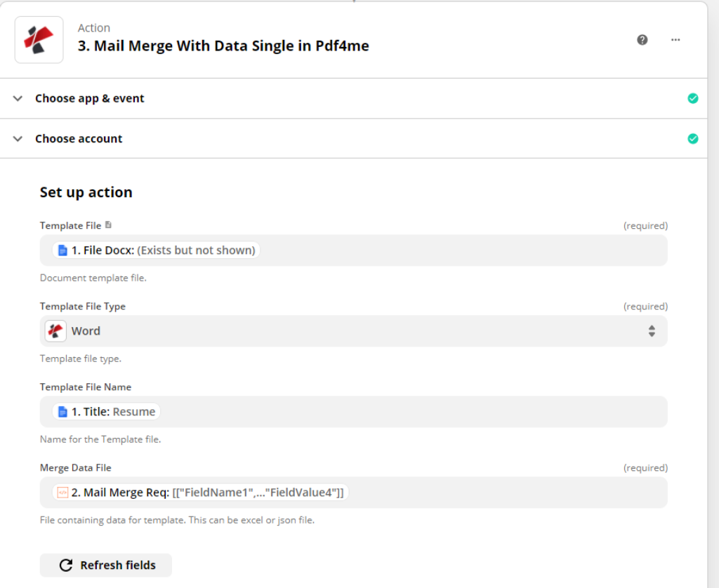This screenshot has width=719, height=588.
Task: Select the '1. Title: Resume' data pill
Action: click(112, 412)
